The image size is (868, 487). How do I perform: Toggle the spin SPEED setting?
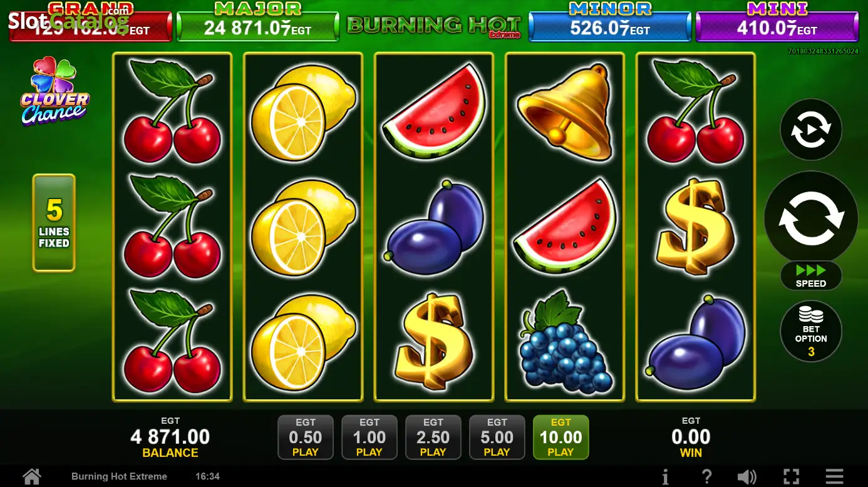pyautogui.click(x=811, y=276)
